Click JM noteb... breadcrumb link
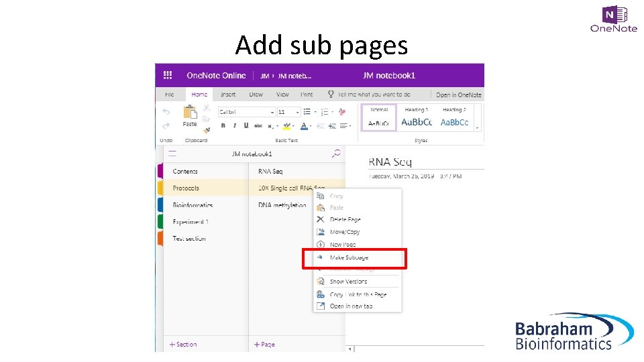This screenshot has width=644, height=362. click(x=294, y=76)
